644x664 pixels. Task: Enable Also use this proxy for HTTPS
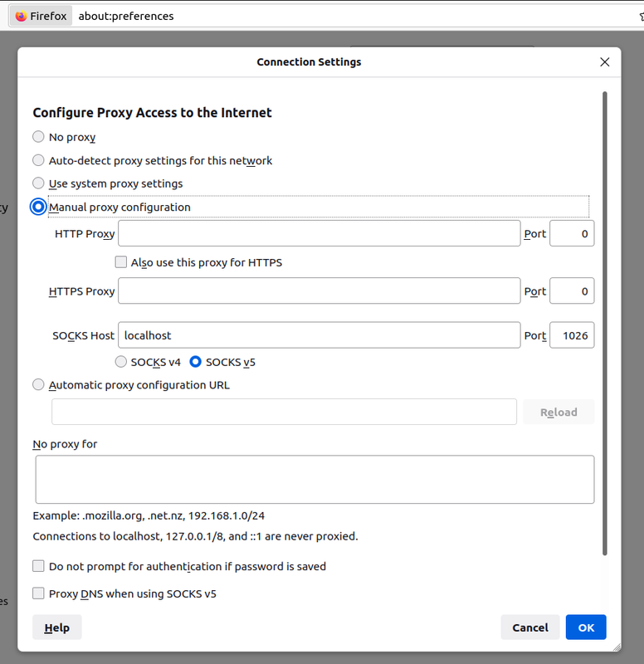coord(120,262)
